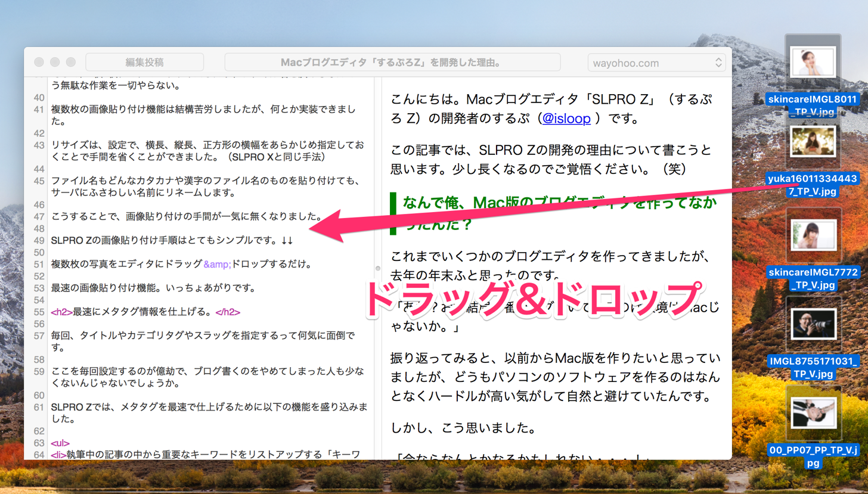Select IMGL8755171031_TP_V.jpg desktop file icon
This screenshot has height=494, width=868.
(813, 322)
